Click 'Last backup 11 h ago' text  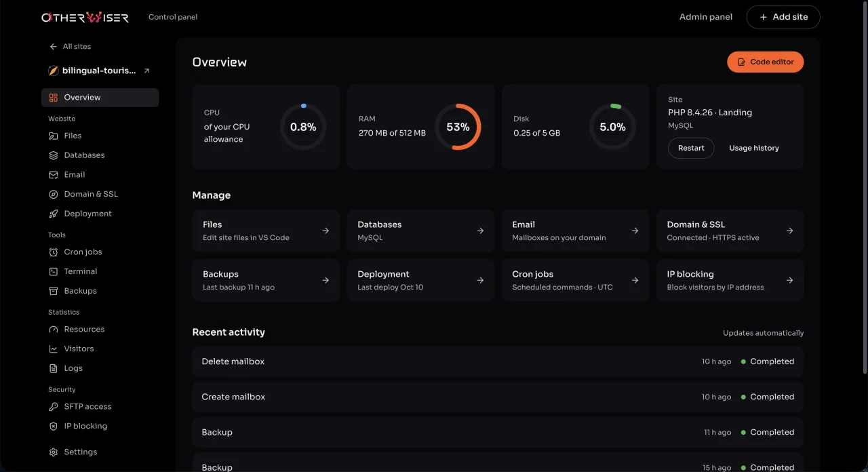[239, 288]
